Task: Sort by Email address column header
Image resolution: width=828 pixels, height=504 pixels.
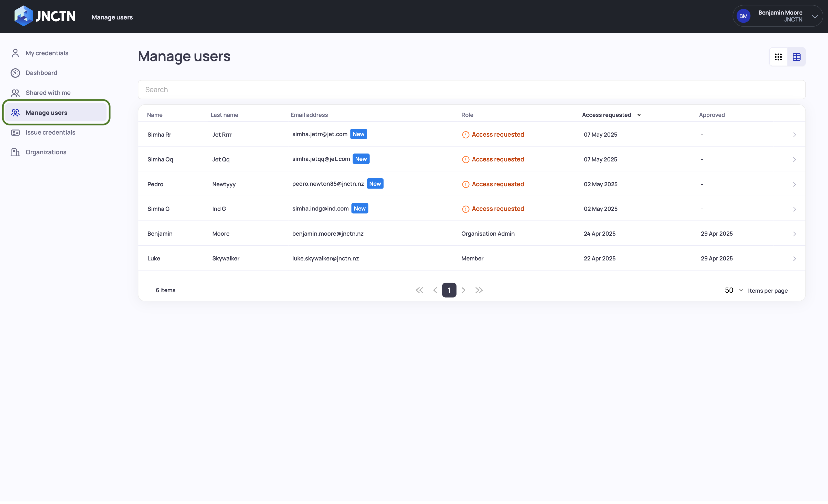Action: (x=309, y=115)
